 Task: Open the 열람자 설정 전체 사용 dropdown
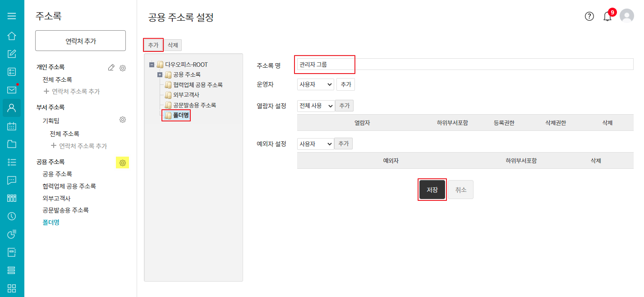pyautogui.click(x=315, y=106)
